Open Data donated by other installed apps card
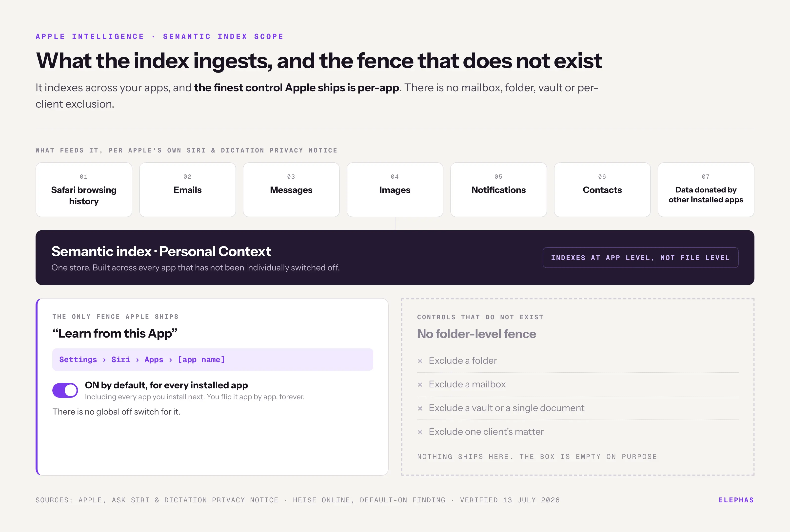Screen dimensions: 790x532 coord(706,190)
